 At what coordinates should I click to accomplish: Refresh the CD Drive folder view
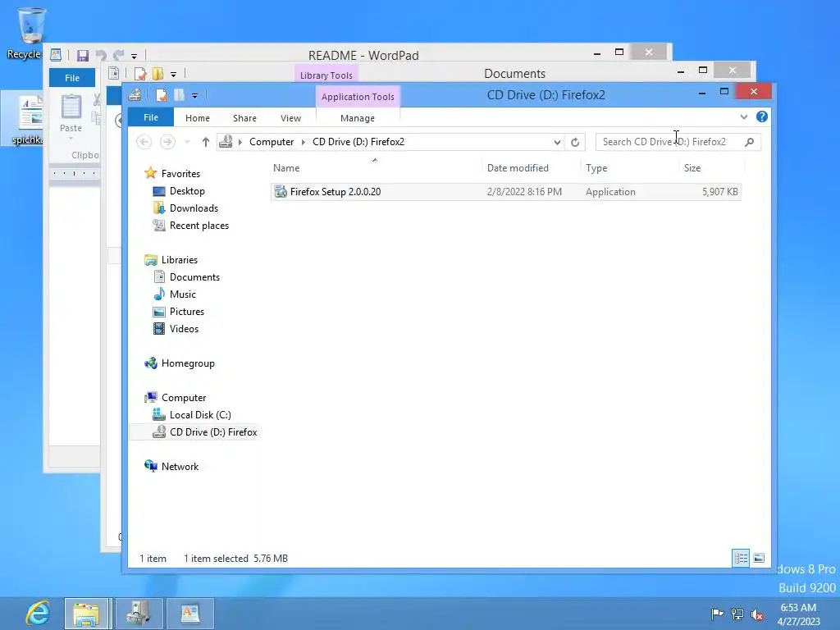point(575,142)
